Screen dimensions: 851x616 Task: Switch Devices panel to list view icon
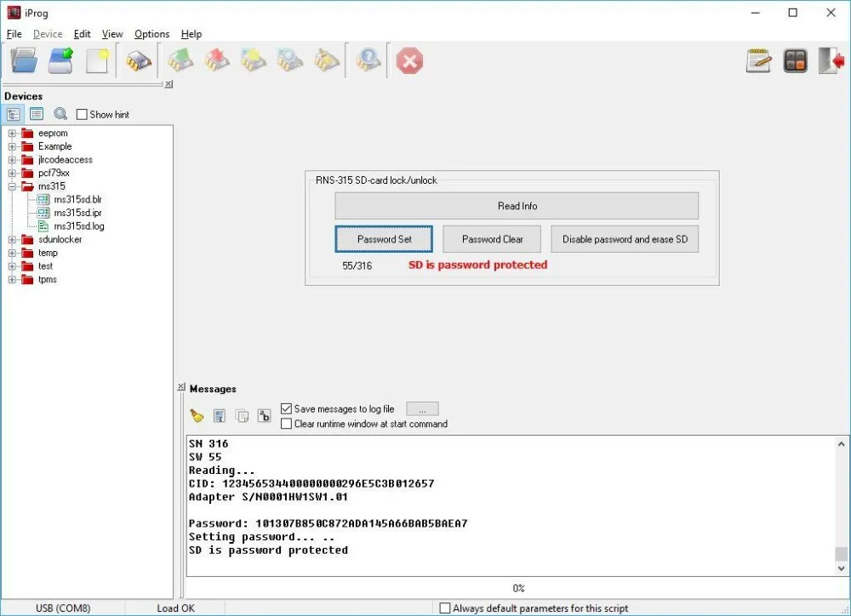pyautogui.click(x=37, y=114)
